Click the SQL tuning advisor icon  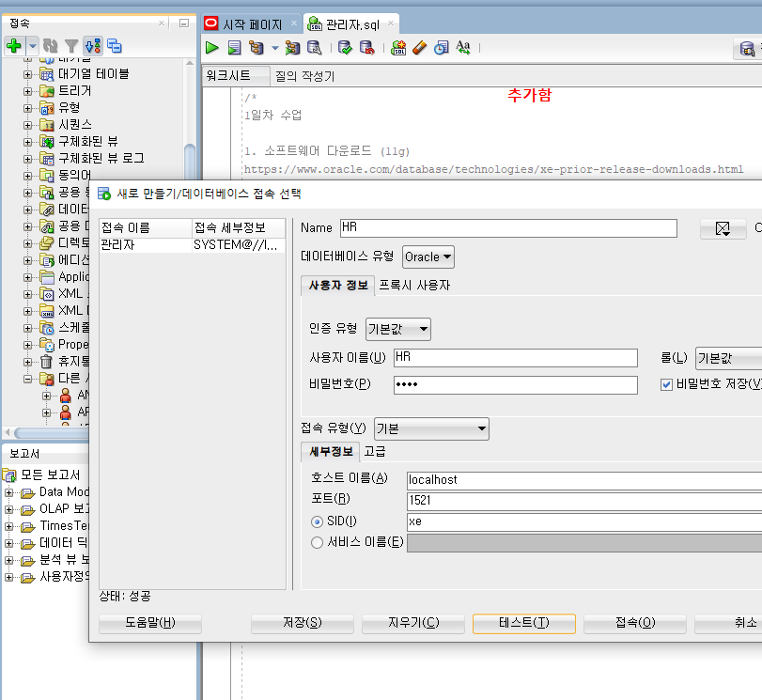coord(315,48)
